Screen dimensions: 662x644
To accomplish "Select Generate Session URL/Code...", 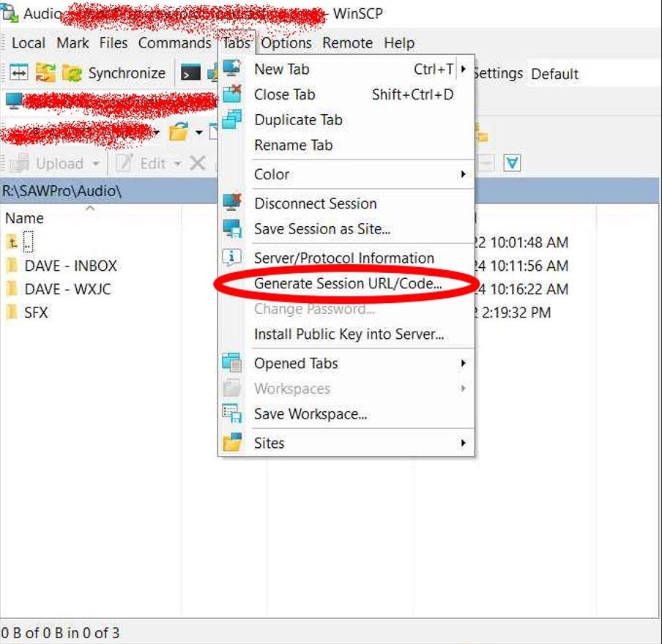I will pyautogui.click(x=346, y=283).
